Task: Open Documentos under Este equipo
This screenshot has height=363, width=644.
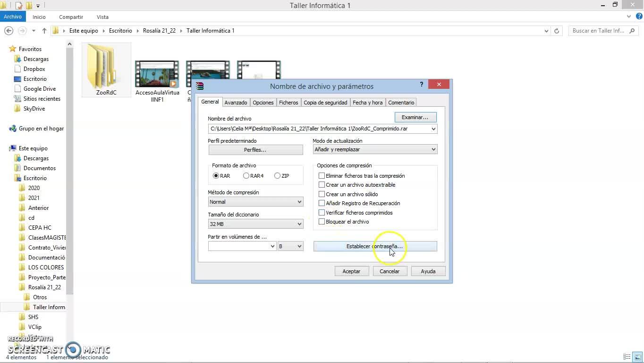Action: click(40, 168)
